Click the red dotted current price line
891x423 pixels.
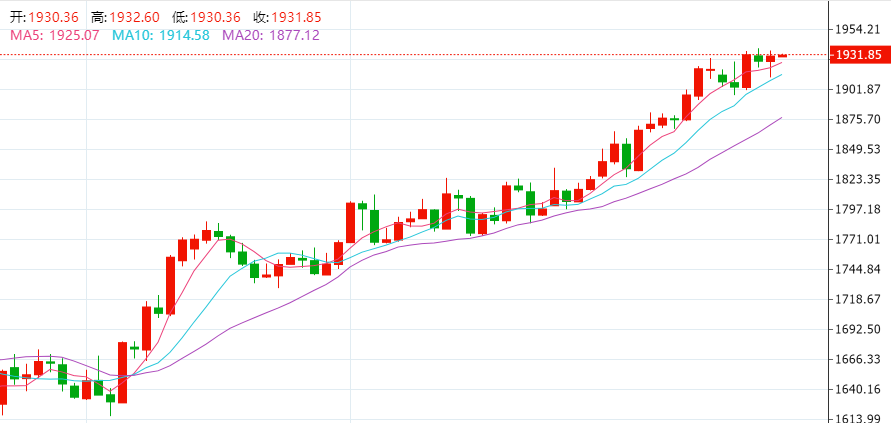tap(415, 55)
